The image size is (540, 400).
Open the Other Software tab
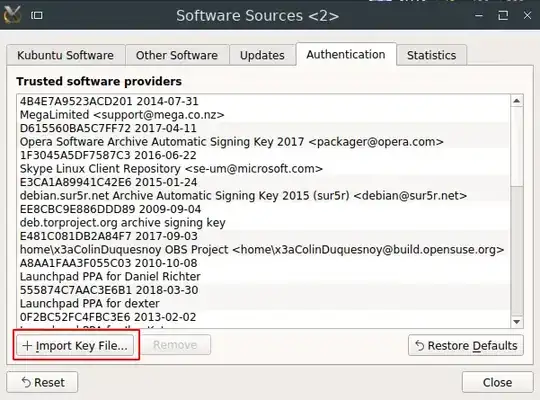click(177, 55)
